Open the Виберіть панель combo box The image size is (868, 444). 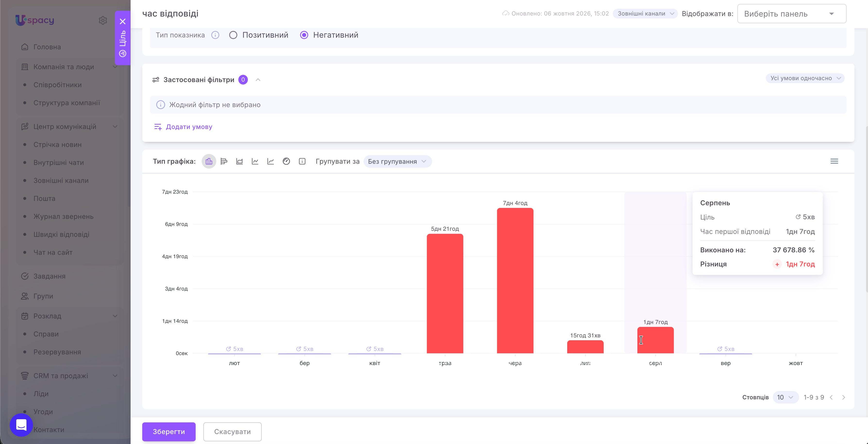(x=792, y=14)
